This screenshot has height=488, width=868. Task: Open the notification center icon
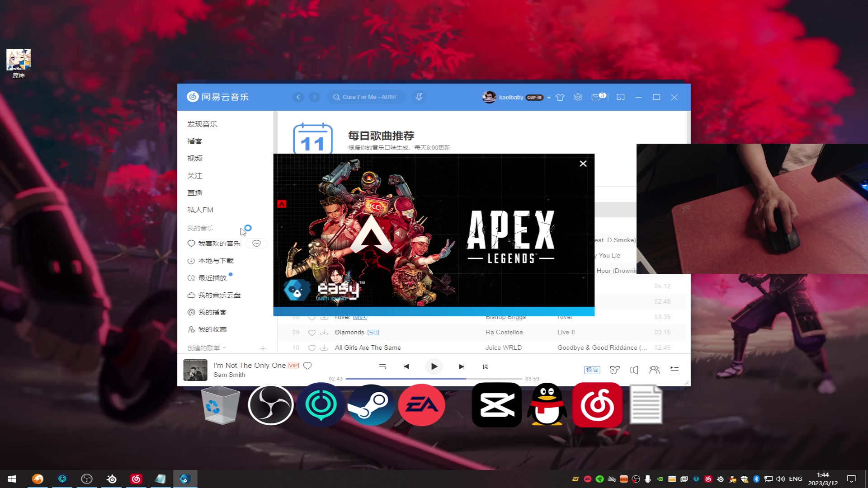pos(851,479)
